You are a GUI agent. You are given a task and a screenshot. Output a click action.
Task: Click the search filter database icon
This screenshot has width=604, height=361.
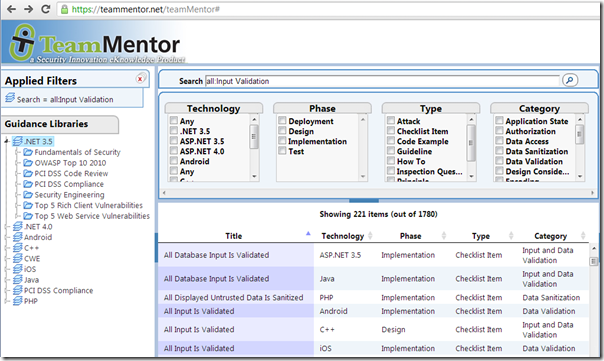(10, 98)
